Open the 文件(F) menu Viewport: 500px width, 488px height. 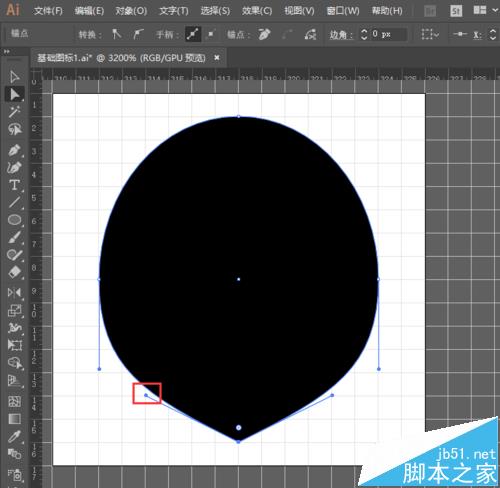point(48,11)
